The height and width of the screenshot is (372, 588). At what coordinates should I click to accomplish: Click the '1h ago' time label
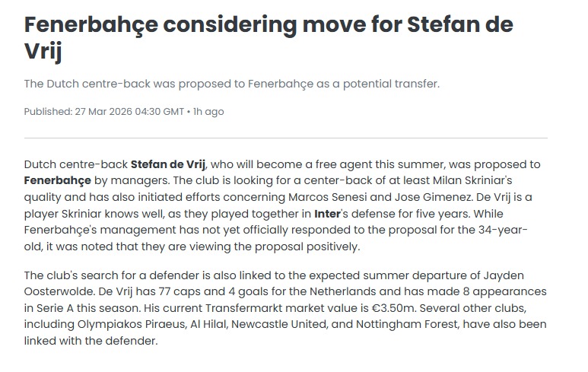208,112
